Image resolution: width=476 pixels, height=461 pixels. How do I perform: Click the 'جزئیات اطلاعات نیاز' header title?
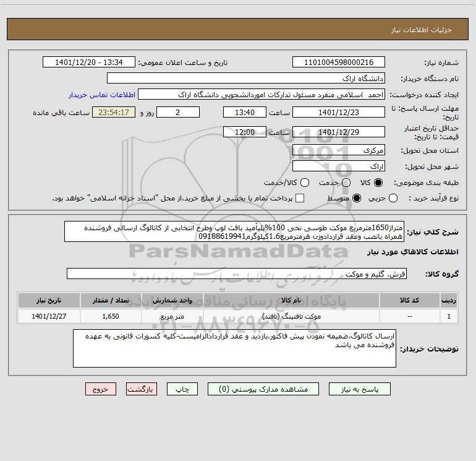[422, 30]
